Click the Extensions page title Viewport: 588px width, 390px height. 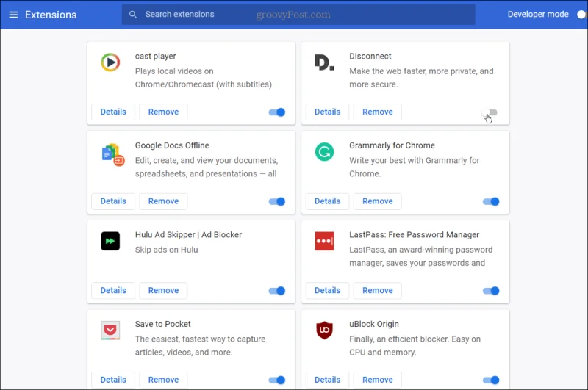click(51, 15)
